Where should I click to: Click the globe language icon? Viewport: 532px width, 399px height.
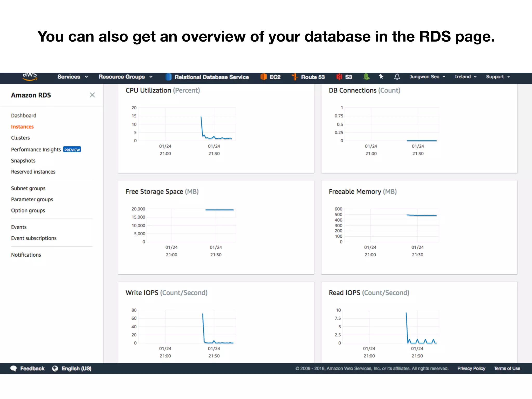pyautogui.click(x=55, y=368)
